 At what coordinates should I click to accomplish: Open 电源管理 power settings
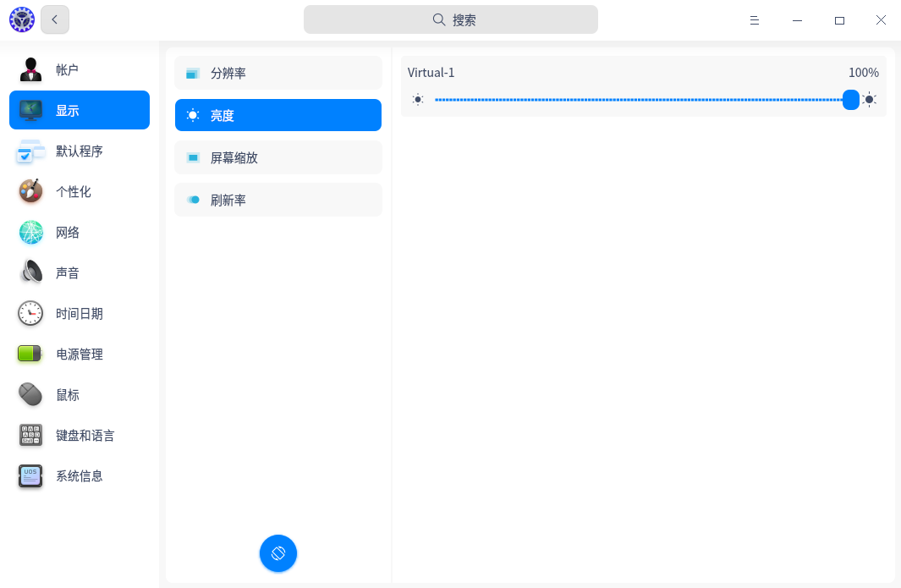80,354
